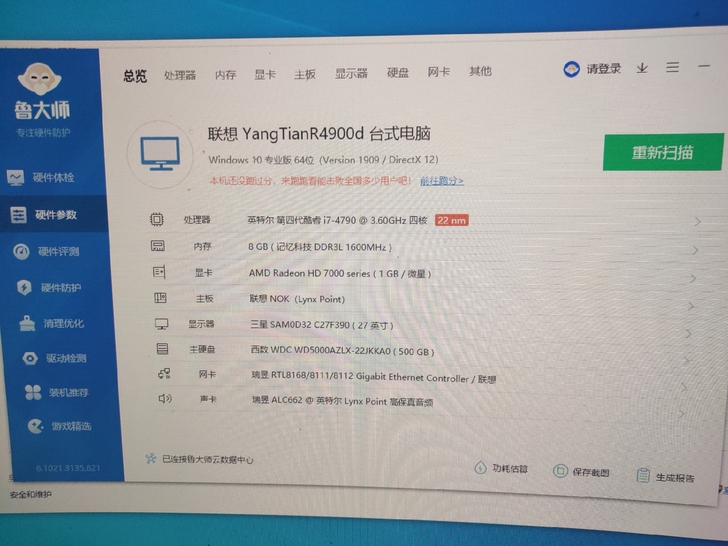Click the 显示器 monitor row icon
The width and height of the screenshot is (728, 546).
162,324
